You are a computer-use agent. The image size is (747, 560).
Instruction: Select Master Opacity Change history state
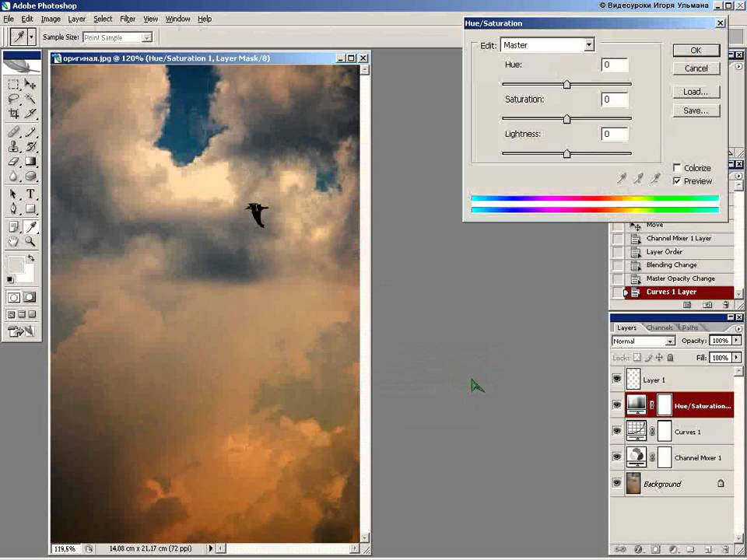coord(680,278)
